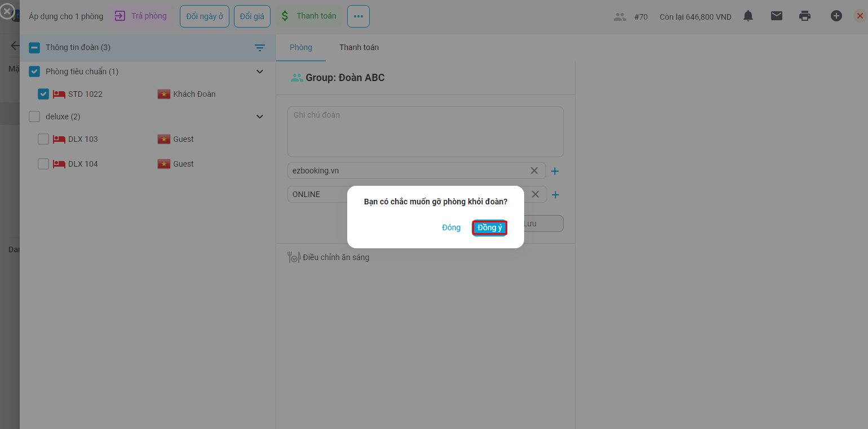Screen dimensions: 868x429
Task: Click the Ghi chú đoàn notes field
Action: click(425, 132)
